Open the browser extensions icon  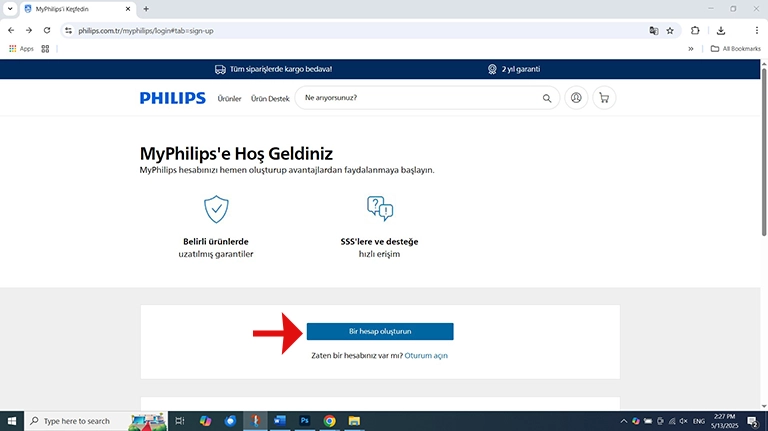click(x=695, y=30)
